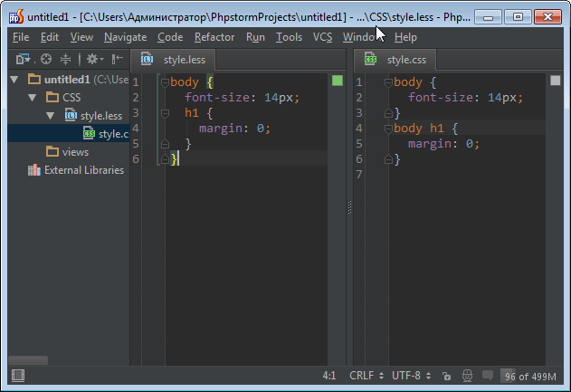Toggle tool window buttons icon in status bar
571x392 pixels.
pyautogui.click(x=18, y=376)
